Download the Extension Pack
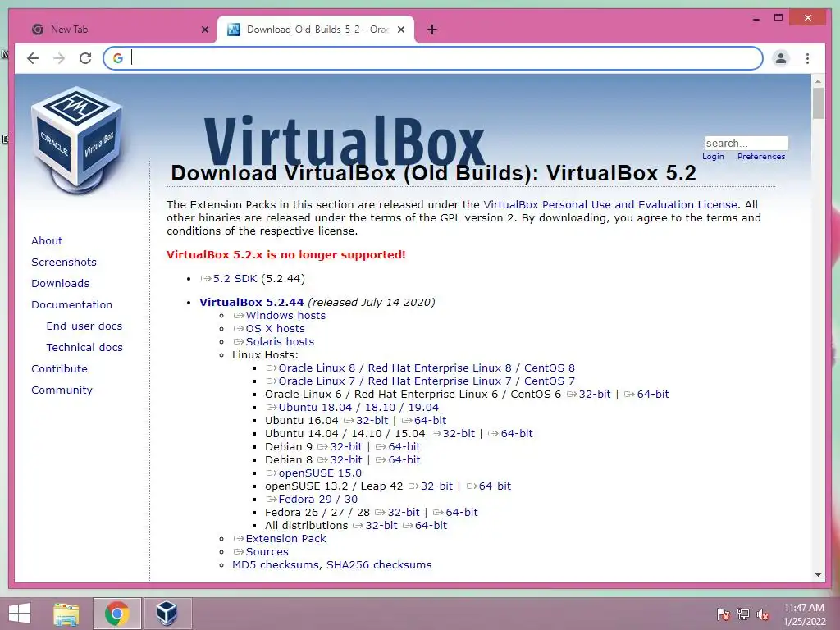Screen dimensions: 840x630 [280, 538]
